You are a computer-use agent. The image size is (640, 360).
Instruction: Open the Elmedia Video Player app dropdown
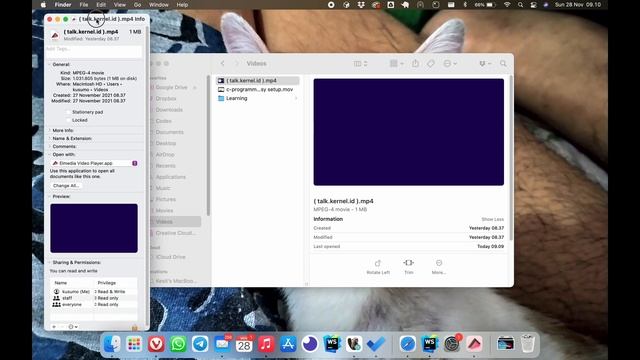(94, 163)
